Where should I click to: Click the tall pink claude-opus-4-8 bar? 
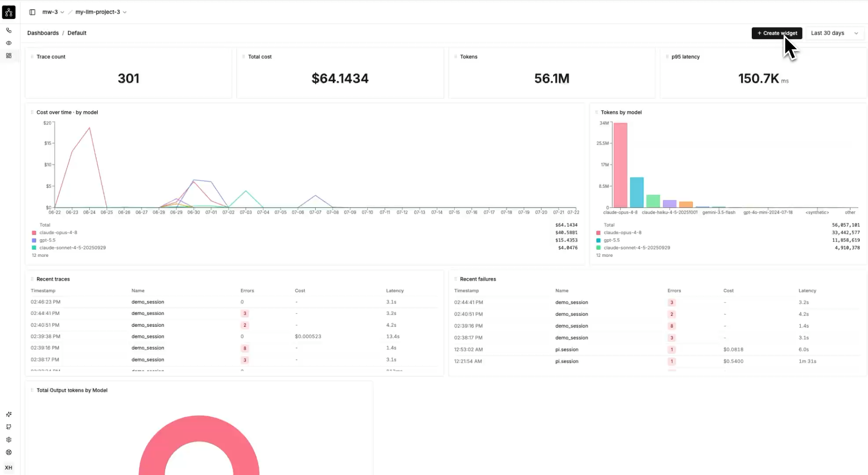click(620, 165)
